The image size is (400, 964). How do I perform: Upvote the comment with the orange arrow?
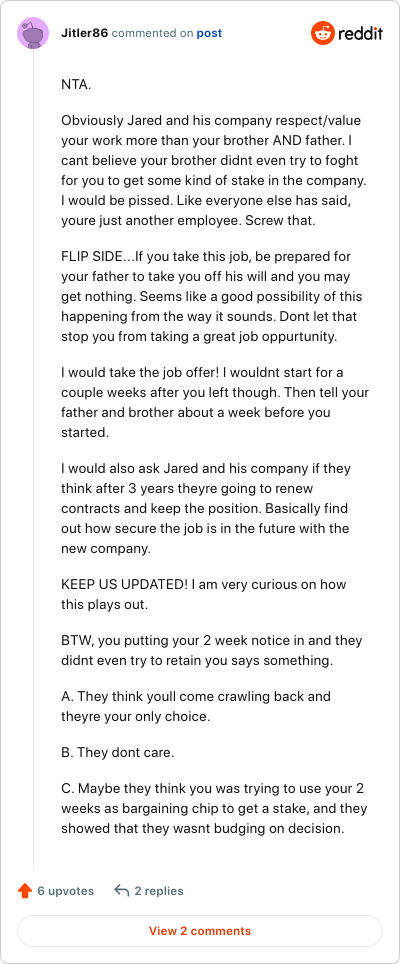coord(25,890)
